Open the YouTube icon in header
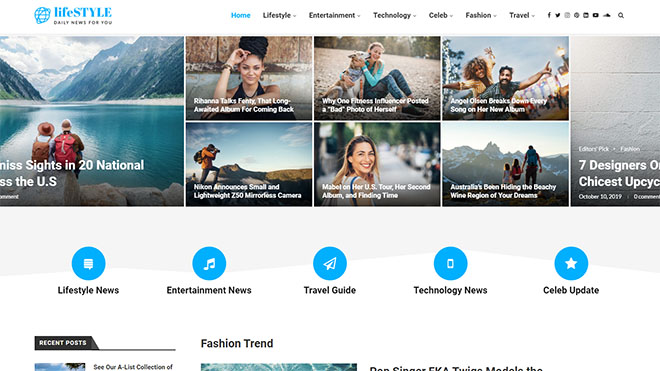 596,15
